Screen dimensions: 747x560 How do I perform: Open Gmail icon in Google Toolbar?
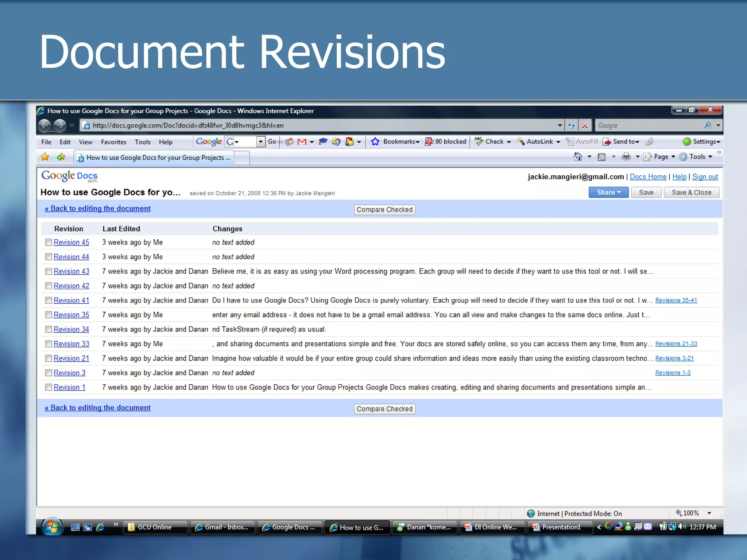click(302, 142)
